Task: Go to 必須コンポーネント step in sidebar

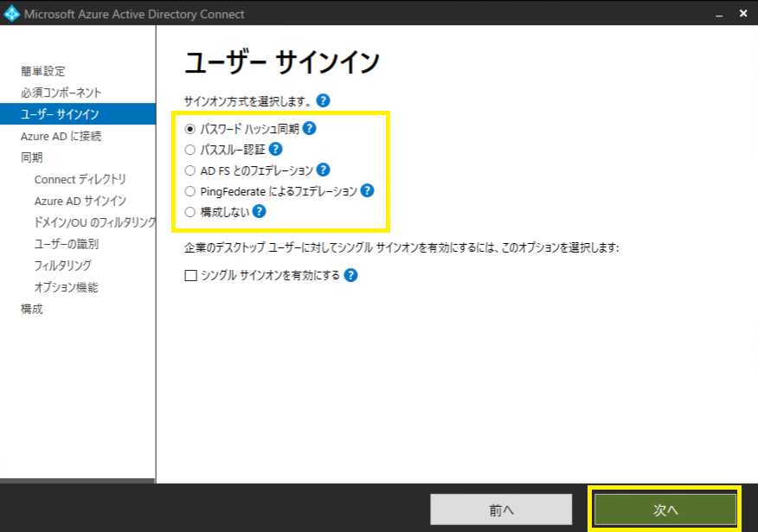Action: point(61,93)
